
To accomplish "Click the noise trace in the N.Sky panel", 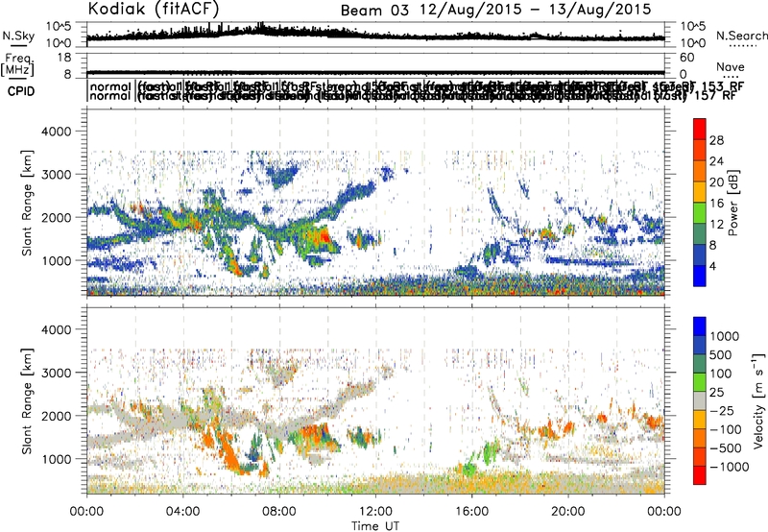I will [x=375, y=36].
